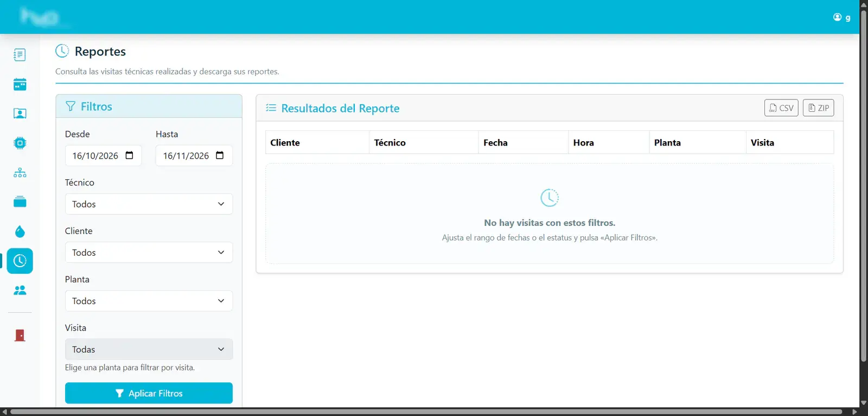Image resolution: width=868 pixels, height=416 pixels.
Task: Open the contact card sidebar icon
Action: 20,114
